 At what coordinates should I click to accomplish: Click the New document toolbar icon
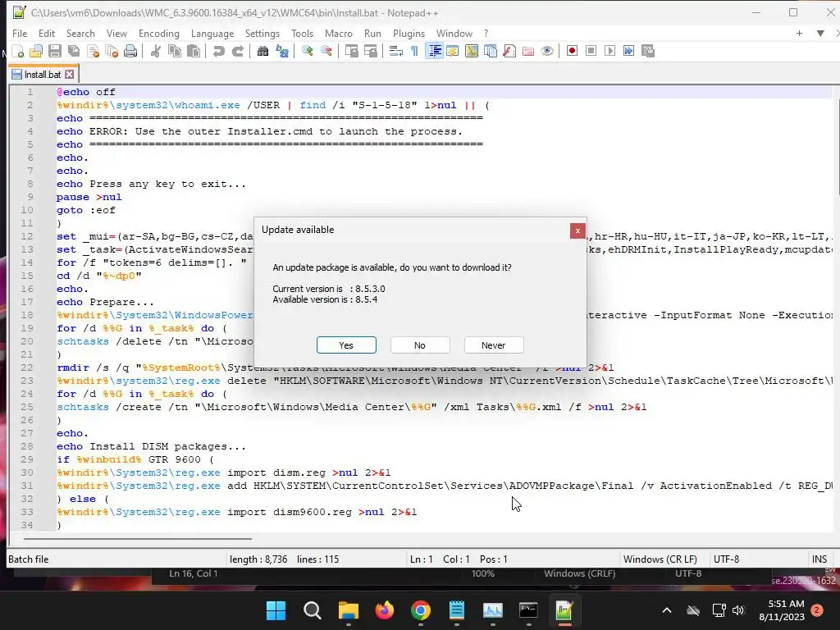pyautogui.click(x=18, y=51)
